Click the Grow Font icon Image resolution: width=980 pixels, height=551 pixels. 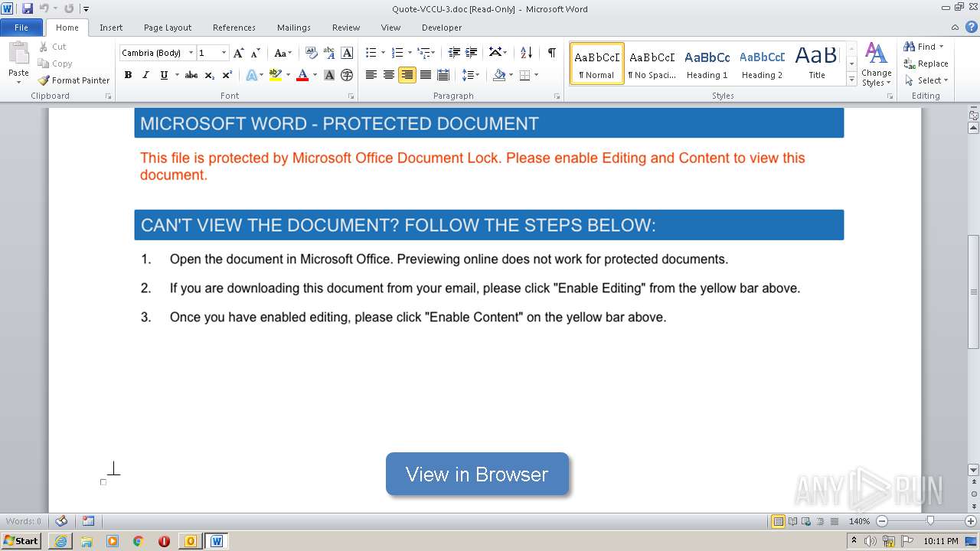click(x=239, y=53)
